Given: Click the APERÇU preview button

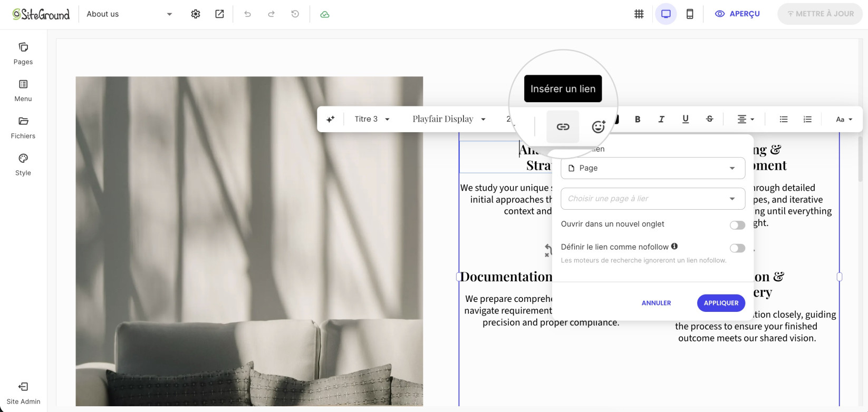Looking at the screenshot, I should [737, 14].
